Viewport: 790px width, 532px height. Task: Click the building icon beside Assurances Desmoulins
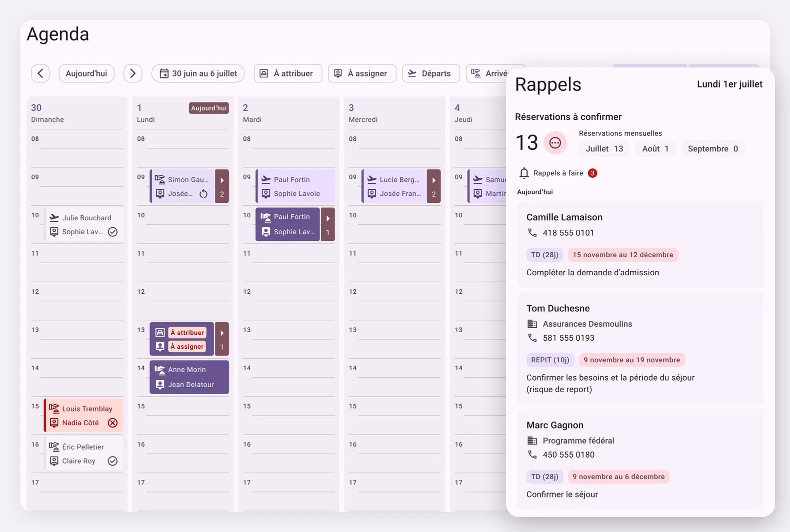(x=532, y=324)
